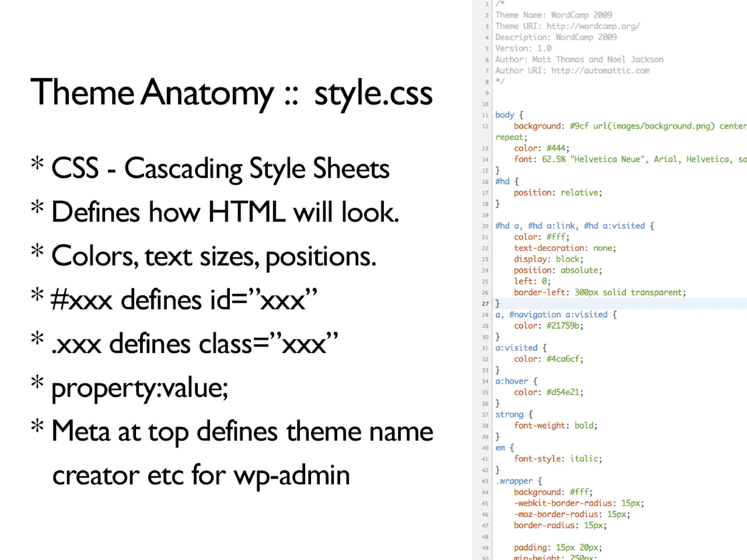Click the 'left: 0;' line
Viewport: 747px width, 560px height.
click(x=532, y=281)
